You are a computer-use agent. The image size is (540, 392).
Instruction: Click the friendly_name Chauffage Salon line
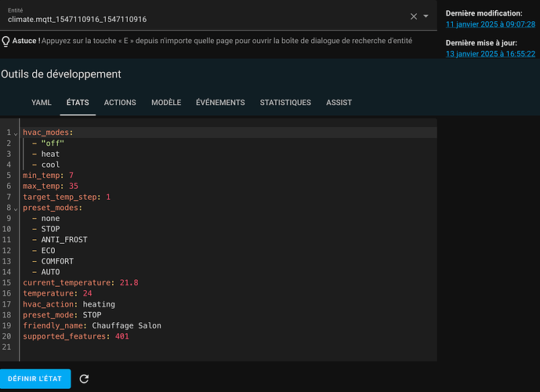(92, 325)
